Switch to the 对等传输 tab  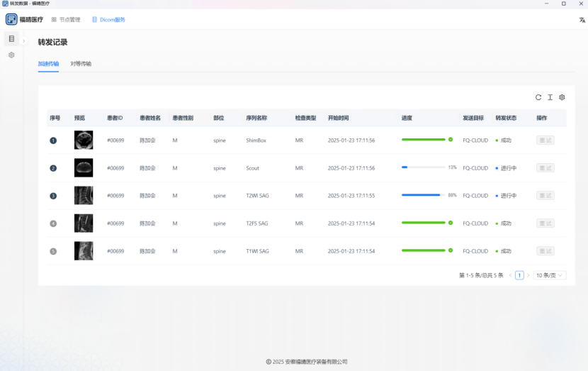[81, 64]
